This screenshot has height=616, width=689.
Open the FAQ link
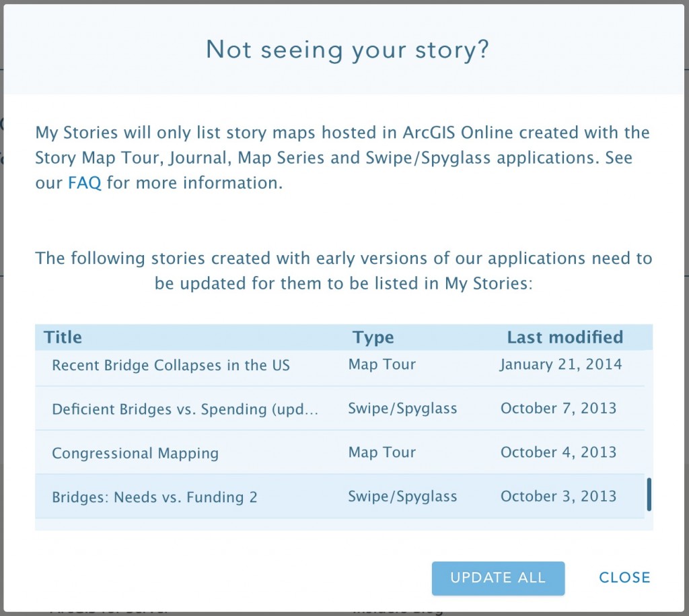click(x=85, y=184)
